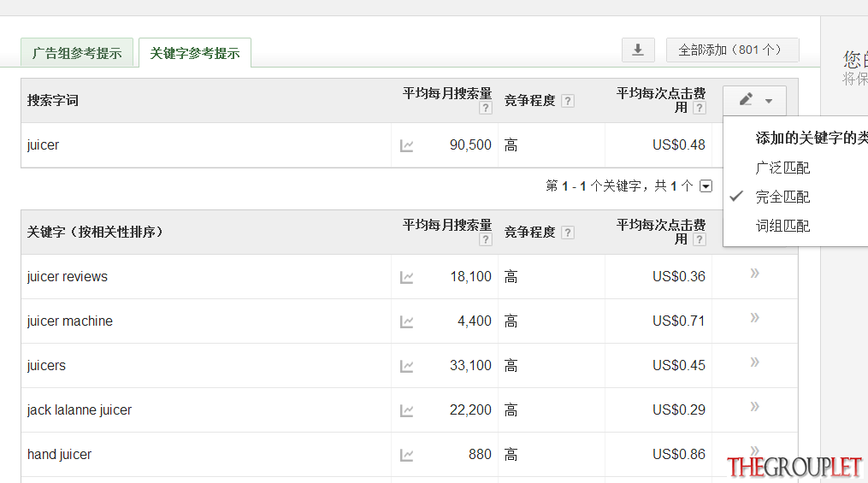868x483 pixels.
Task: Add juicers keyword with double-arrow icon
Action: pyautogui.click(x=754, y=362)
